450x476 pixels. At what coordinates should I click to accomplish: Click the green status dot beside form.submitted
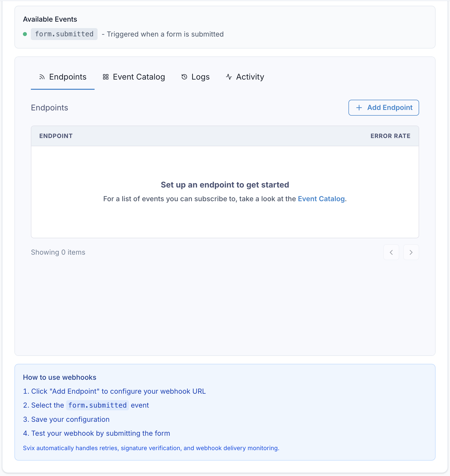tap(25, 34)
